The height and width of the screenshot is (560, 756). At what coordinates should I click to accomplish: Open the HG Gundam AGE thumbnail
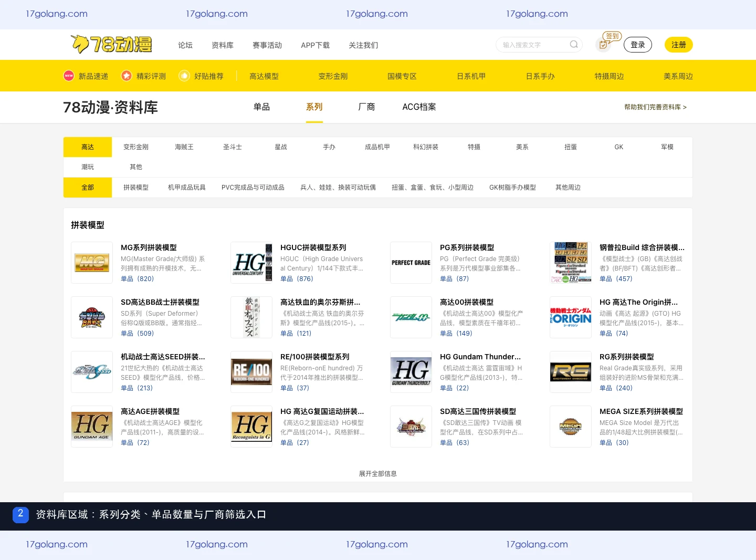point(92,427)
